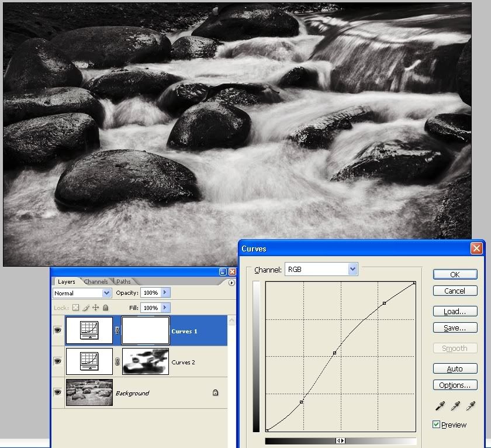Click the Load... button
491x448 pixels.
click(x=455, y=311)
